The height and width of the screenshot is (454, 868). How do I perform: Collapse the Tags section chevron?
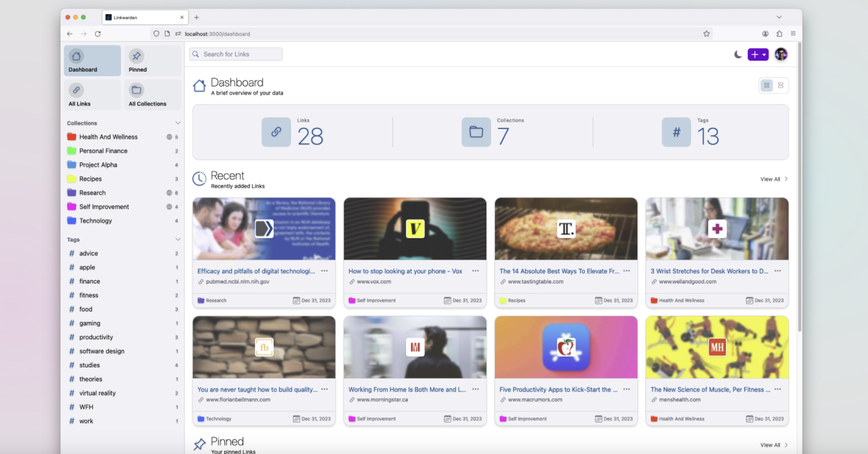pos(177,239)
